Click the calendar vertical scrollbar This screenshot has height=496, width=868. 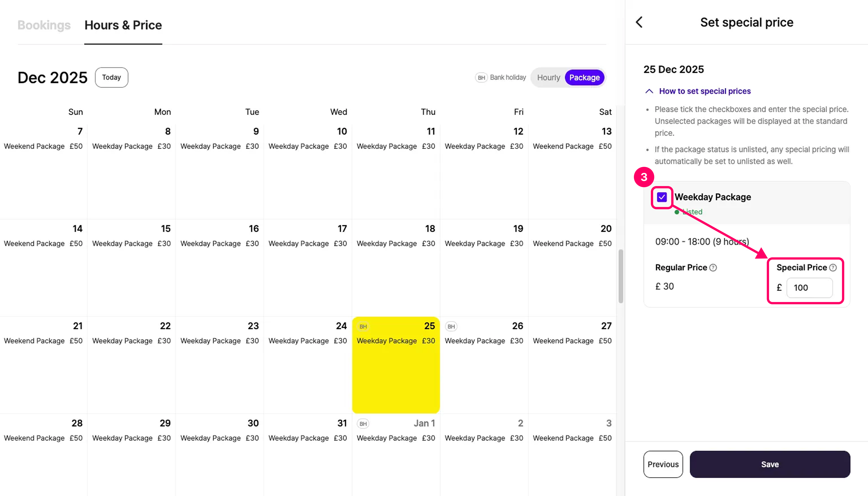coord(621,276)
